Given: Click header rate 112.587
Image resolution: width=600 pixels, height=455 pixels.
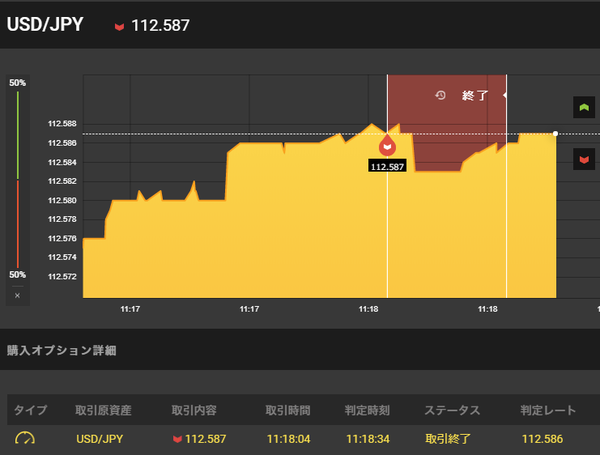Looking at the screenshot, I should point(160,26).
